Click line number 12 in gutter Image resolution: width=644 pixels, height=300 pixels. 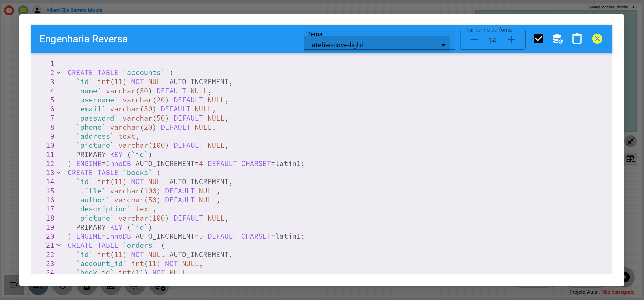coord(50,164)
